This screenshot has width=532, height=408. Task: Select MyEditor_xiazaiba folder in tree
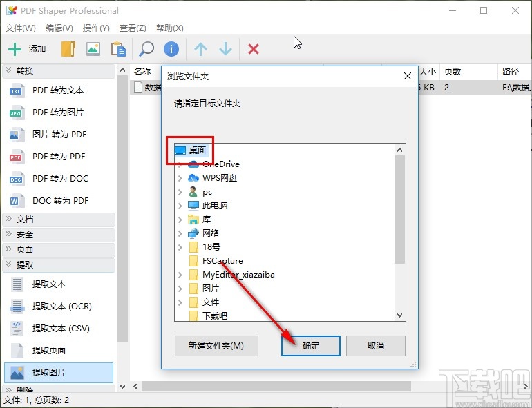pyautogui.click(x=238, y=275)
